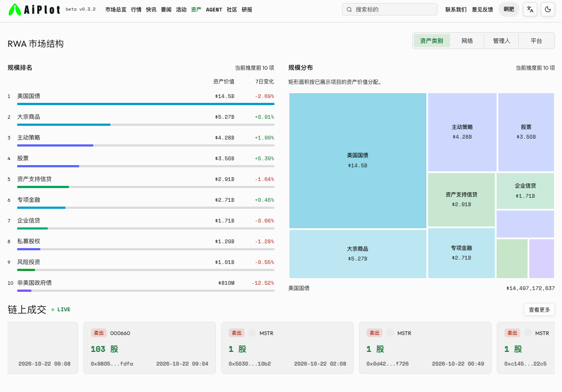Open the 研报 menu item
Viewport: 562px width, 392px height.
point(247,9)
